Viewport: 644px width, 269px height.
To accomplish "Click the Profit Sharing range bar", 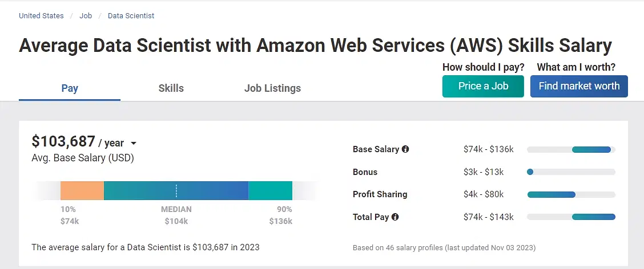I will 551,195.
